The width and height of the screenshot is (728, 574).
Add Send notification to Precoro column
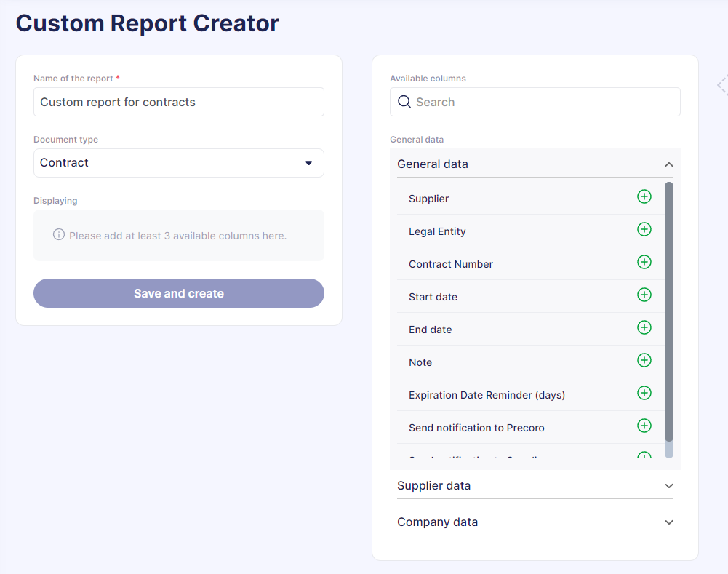[x=644, y=426]
